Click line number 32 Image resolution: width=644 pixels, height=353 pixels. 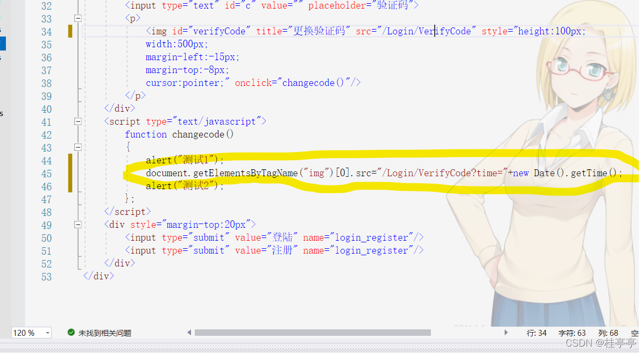[46, 6]
